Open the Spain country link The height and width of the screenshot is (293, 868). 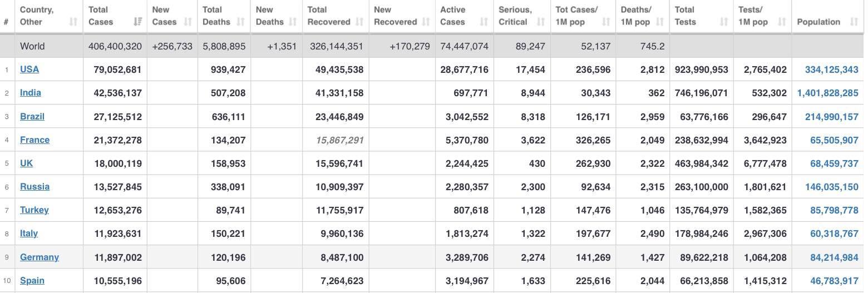click(x=32, y=280)
